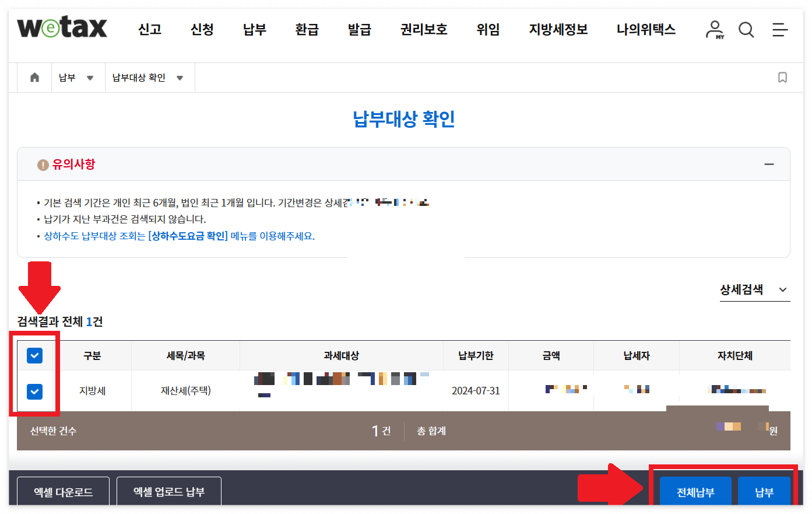Collapse the 유의사항 notice panel
Screen dimensions: 812x514
tap(769, 164)
